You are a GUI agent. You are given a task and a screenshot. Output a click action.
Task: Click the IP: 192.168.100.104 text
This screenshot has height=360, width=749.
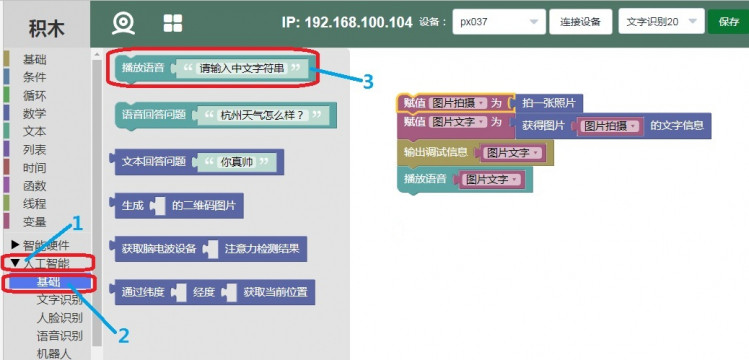pos(347,22)
